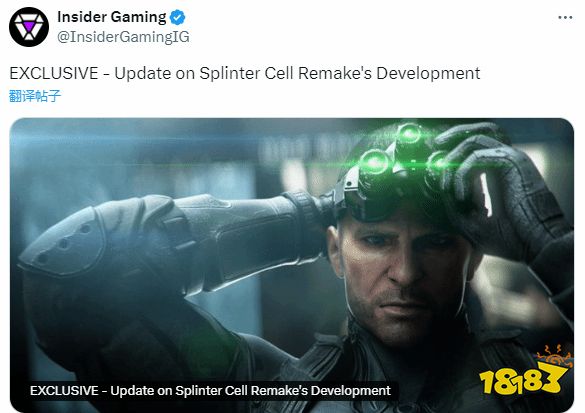Viewport: 585px width, 413px height.
Task: Open the Insider Gaming profile avatar
Action: [29, 27]
